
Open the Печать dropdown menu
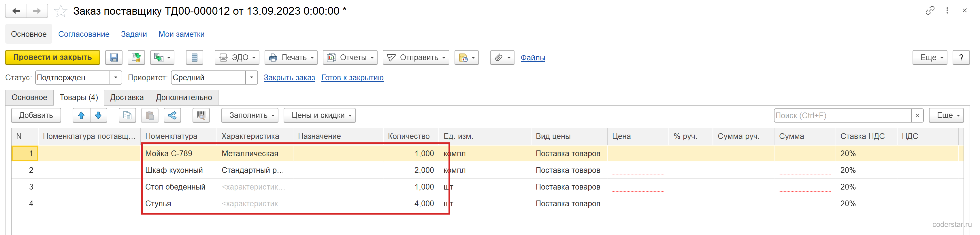pyautogui.click(x=291, y=57)
